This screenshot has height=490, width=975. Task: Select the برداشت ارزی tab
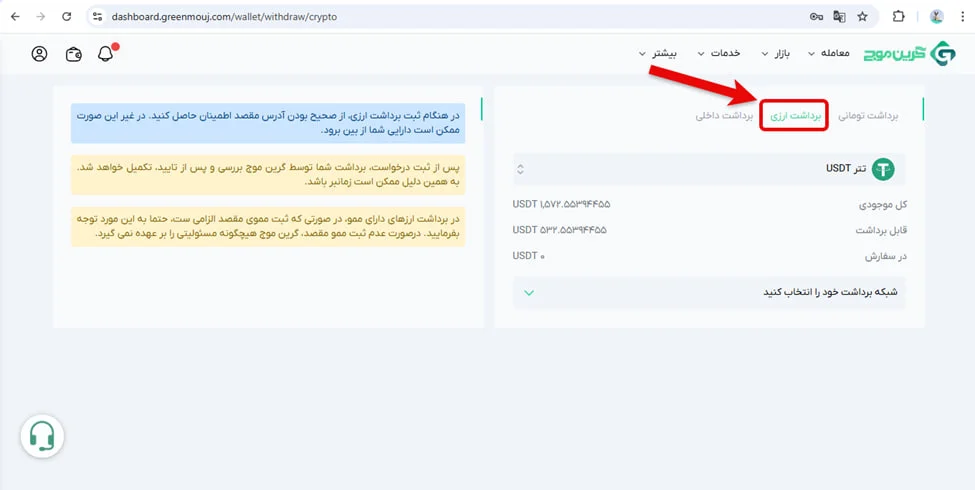tap(795, 116)
